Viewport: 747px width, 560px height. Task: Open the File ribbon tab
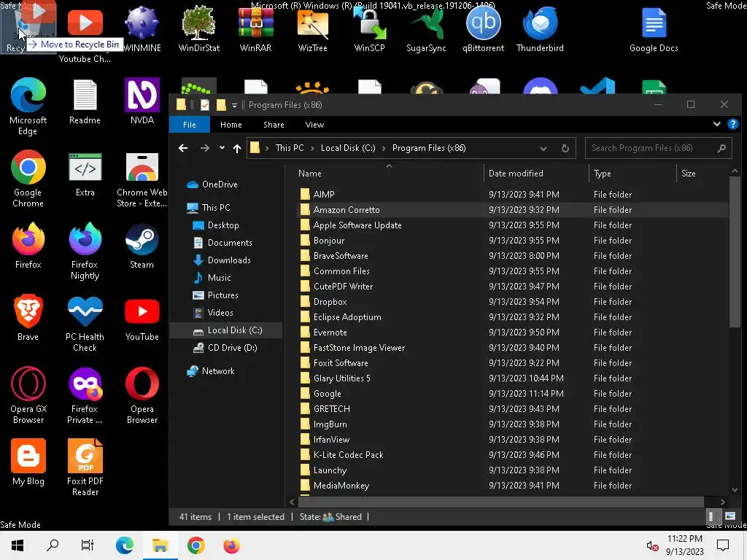pos(189,124)
